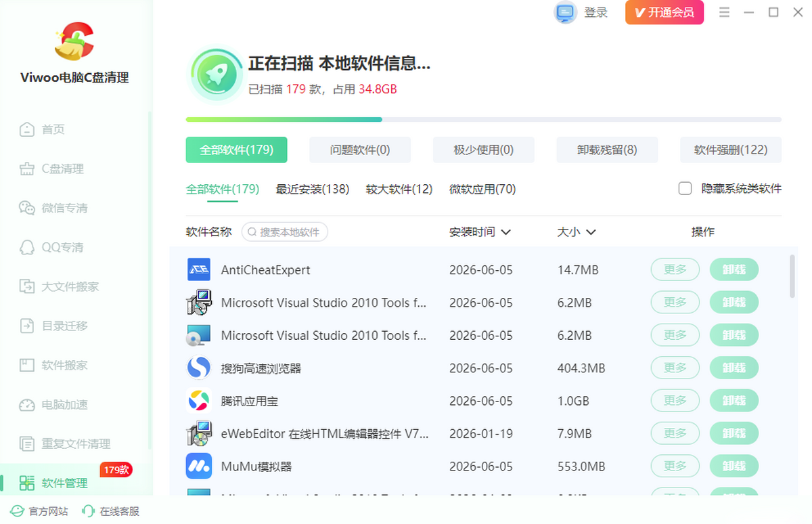Click 卸载 for 腾讯应用宝
The image size is (812, 524).
734,401
